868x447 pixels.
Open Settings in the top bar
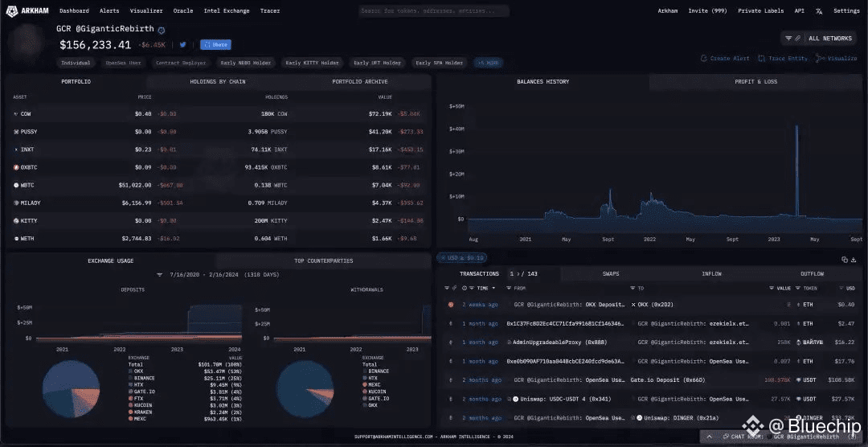pyautogui.click(x=846, y=10)
